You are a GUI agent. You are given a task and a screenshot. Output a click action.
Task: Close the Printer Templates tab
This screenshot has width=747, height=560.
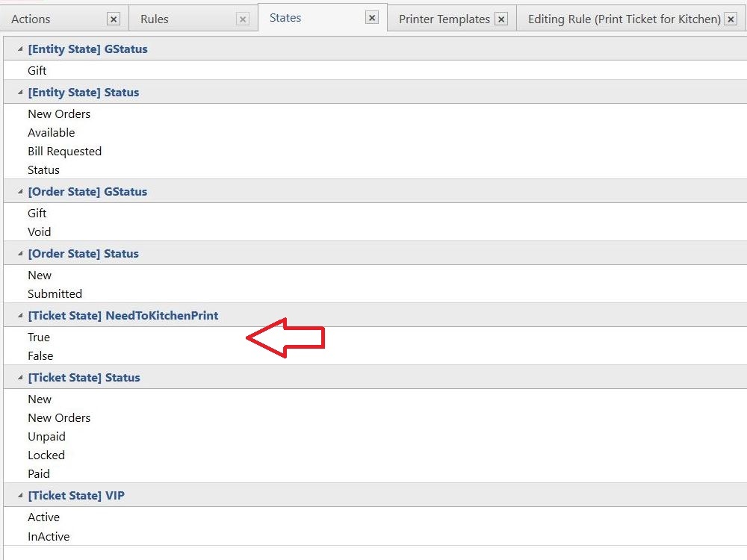[x=501, y=19]
